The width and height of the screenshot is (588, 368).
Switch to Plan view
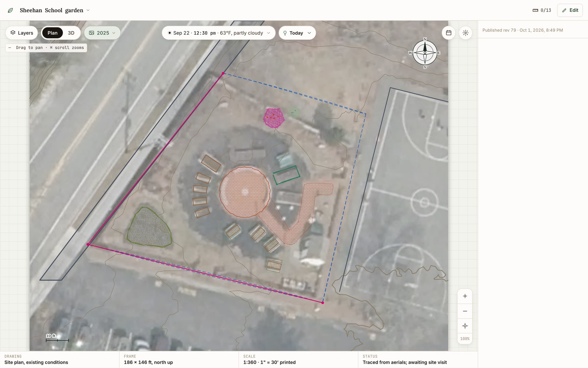(52, 33)
